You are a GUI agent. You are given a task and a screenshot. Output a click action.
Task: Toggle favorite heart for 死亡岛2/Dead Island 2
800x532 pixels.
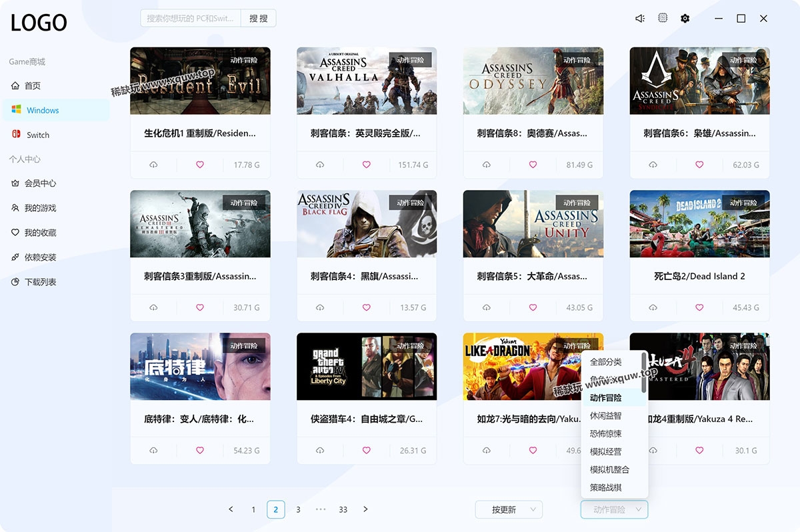[700, 308]
